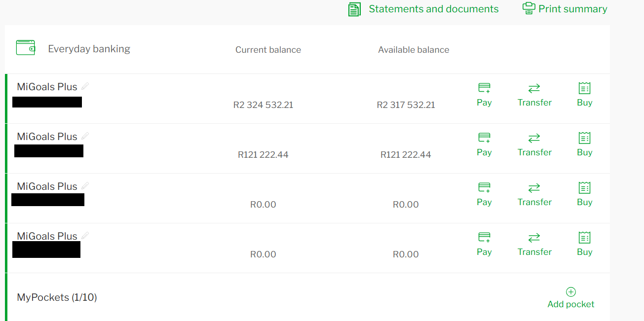Buy from the R2 324 532.21 account

[584, 95]
